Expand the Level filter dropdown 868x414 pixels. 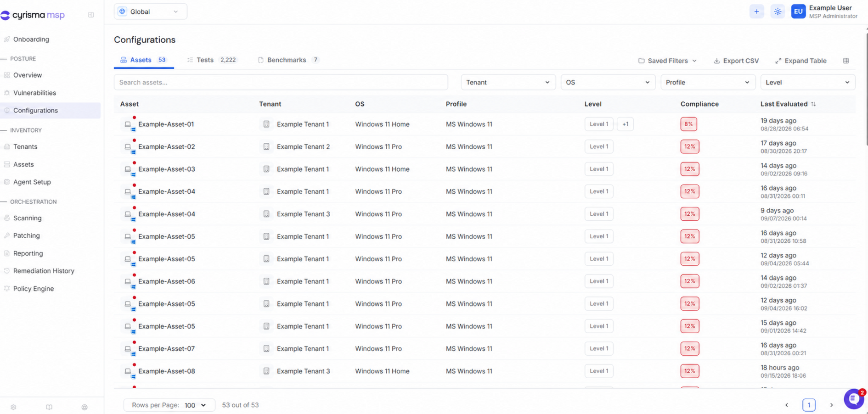click(807, 83)
